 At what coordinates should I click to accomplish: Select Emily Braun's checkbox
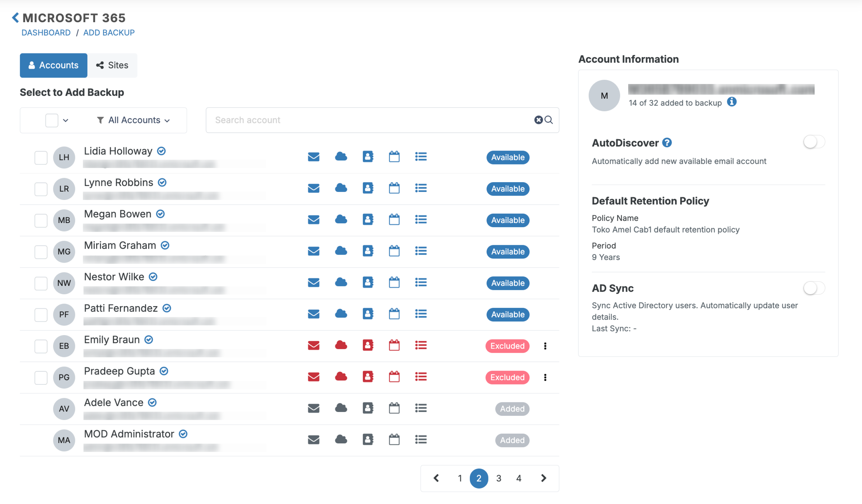click(41, 346)
